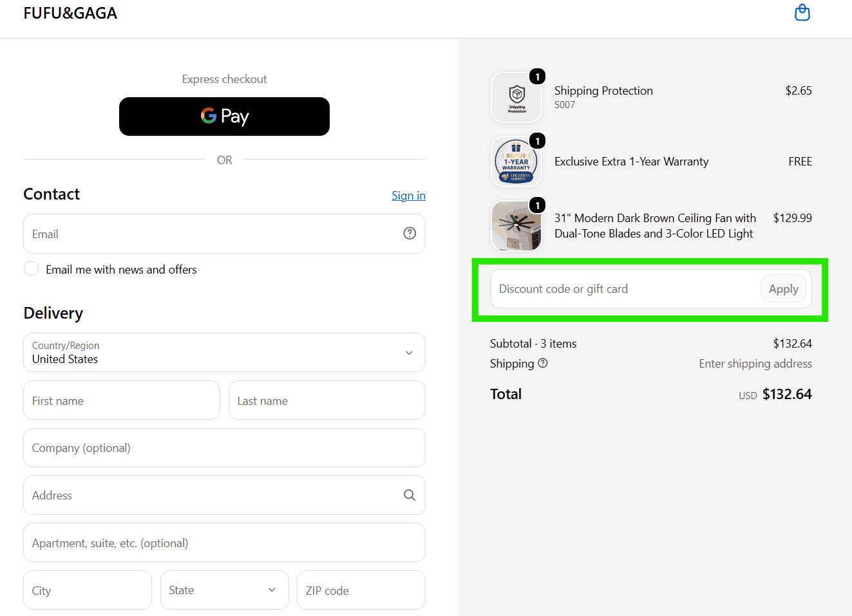Click the Sign in link
Viewport: 852px width, 616px height.
(x=408, y=196)
